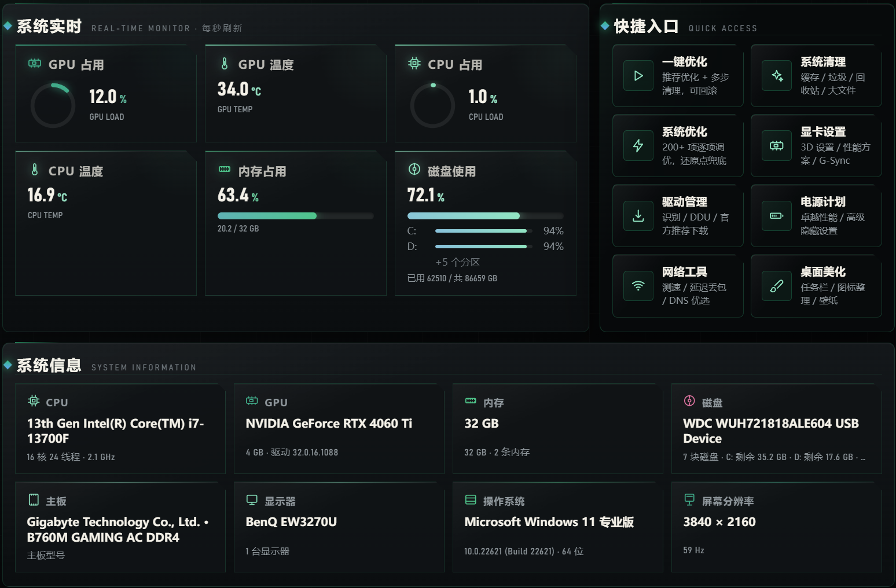This screenshot has width=896, height=588.
Task: Click the pink disk icon in 系统信息 磁盘
Action: (x=689, y=400)
